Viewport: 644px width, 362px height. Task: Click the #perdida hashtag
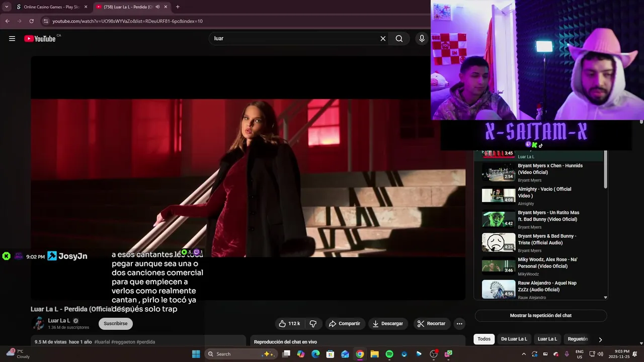click(145, 342)
